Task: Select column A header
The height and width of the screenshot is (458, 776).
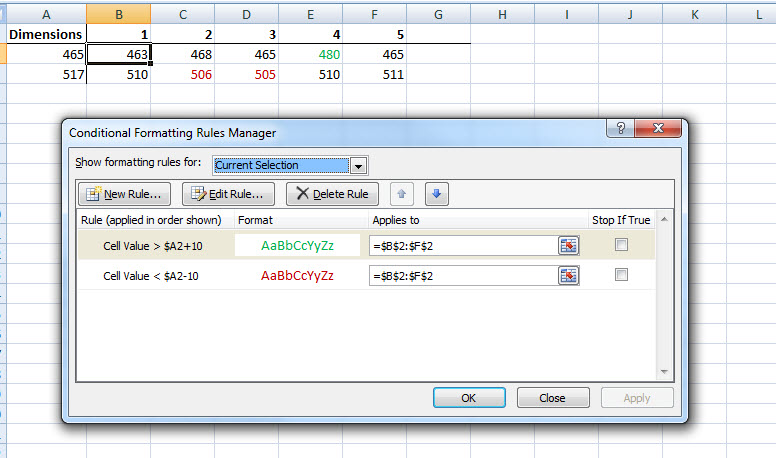Action: [x=46, y=14]
